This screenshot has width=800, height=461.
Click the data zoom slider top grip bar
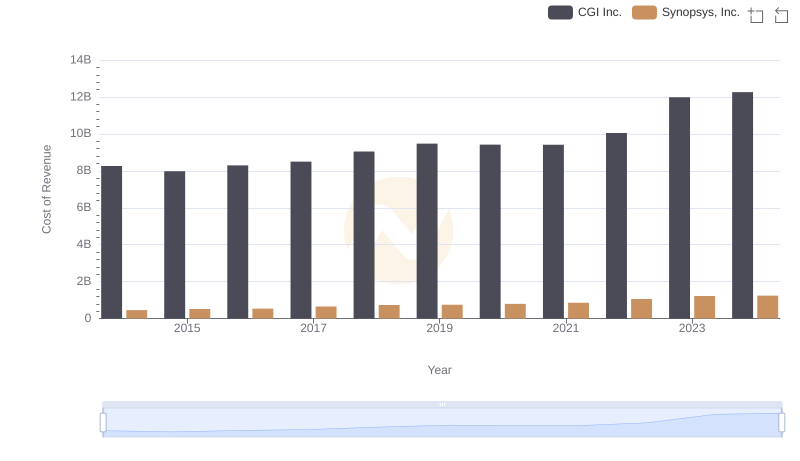click(x=442, y=404)
